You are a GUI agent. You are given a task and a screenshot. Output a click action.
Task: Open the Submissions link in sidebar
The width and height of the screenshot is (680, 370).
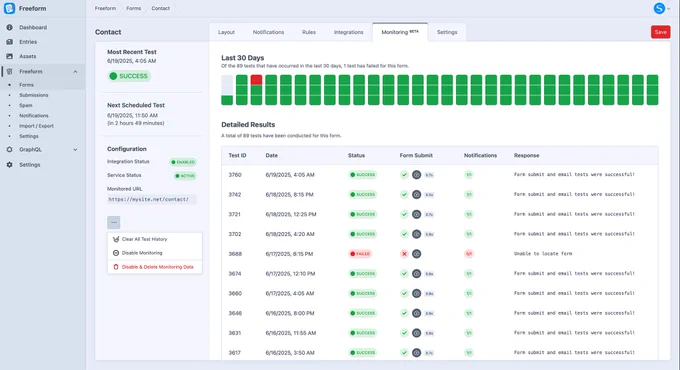(x=34, y=95)
